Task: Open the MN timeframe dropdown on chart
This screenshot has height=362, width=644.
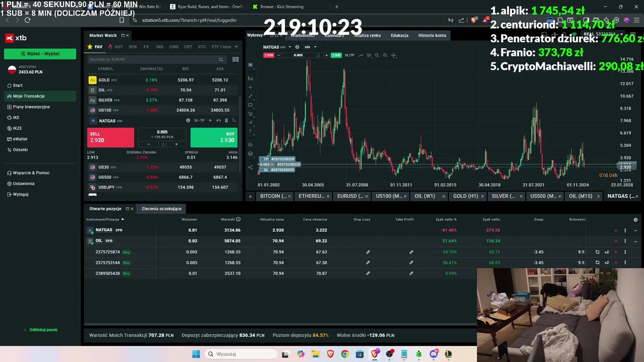Action: pyautogui.click(x=310, y=47)
